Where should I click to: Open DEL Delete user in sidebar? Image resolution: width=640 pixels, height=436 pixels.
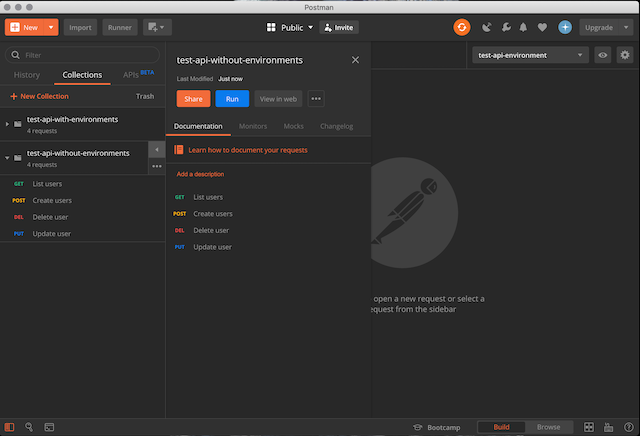pyautogui.click(x=82, y=217)
